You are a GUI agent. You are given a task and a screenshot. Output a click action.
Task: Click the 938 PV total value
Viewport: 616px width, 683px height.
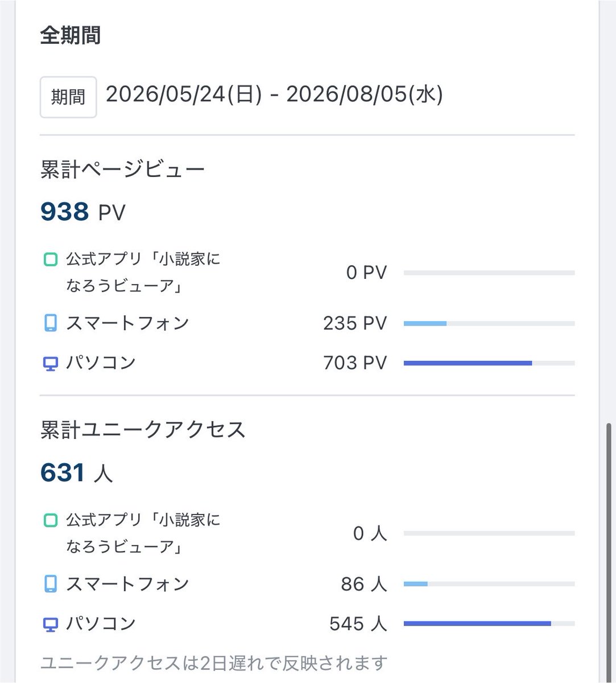tap(82, 212)
